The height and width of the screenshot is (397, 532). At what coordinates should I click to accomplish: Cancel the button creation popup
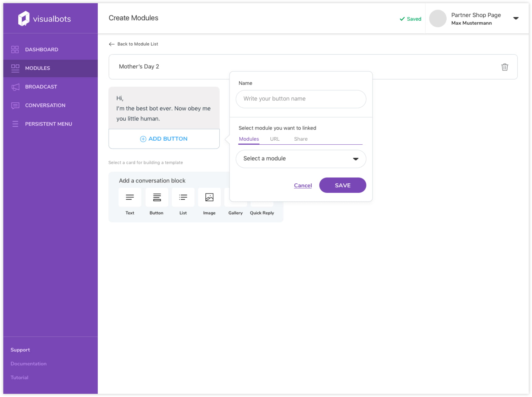tap(303, 186)
